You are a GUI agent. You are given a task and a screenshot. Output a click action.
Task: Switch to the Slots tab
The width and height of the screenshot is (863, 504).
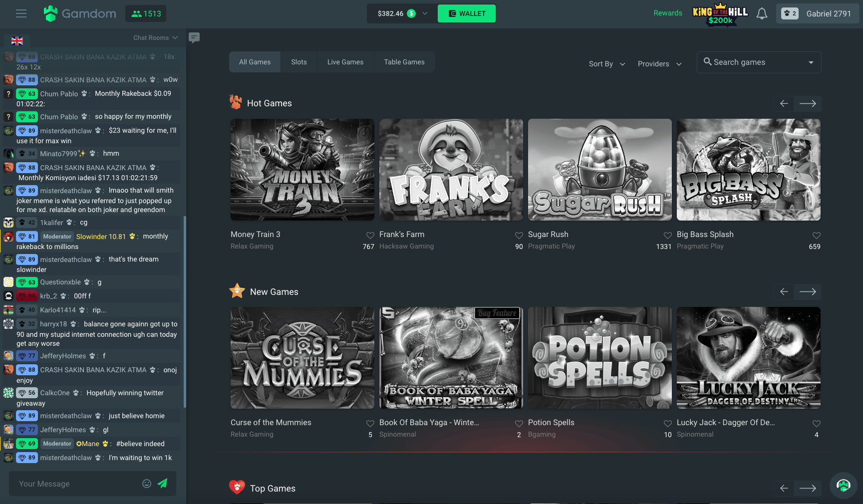[299, 62]
